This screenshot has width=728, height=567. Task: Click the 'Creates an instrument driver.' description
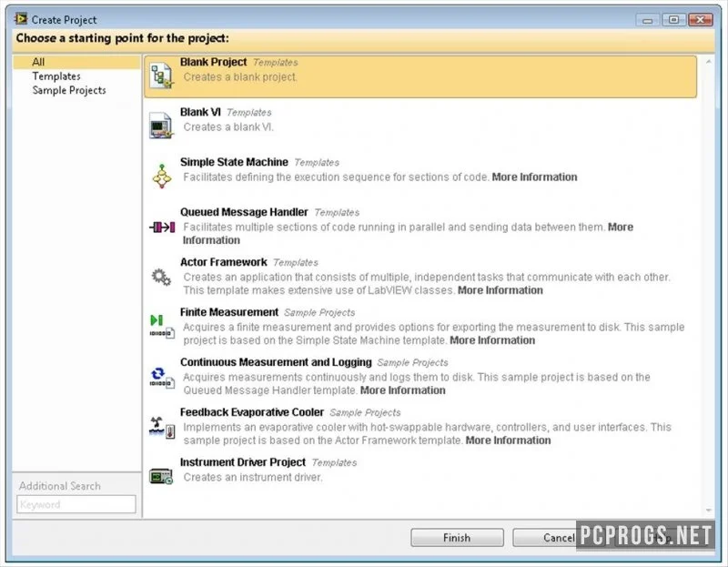click(x=253, y=478)
